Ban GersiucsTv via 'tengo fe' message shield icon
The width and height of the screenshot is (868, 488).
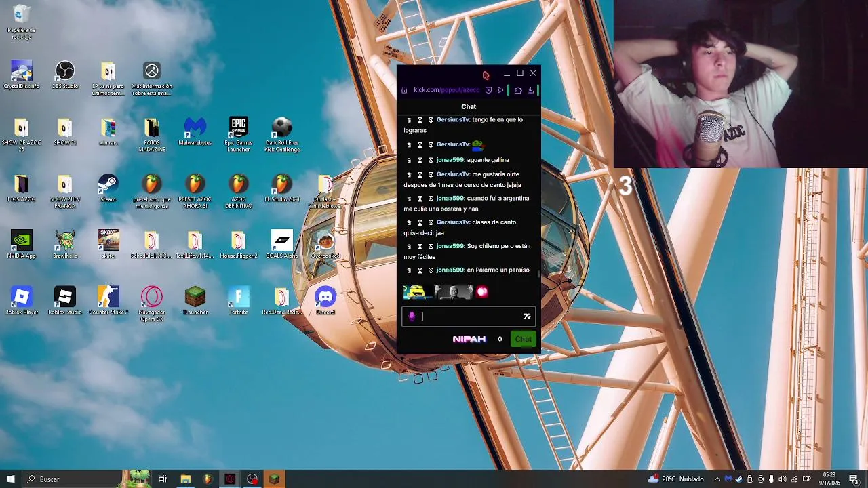[431, 120]
